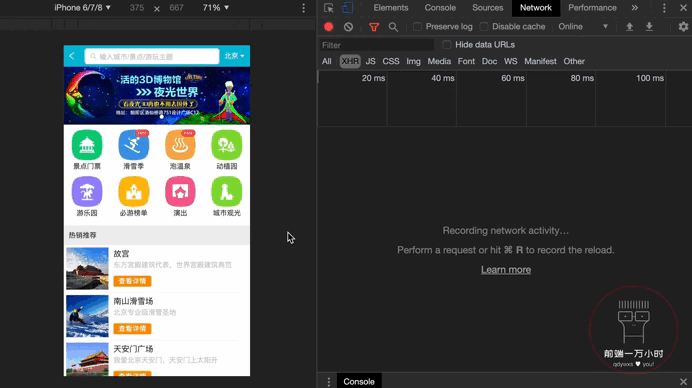Viewport: 692px width, 388px height.
Task: Toggle the CSS request type filter
Action: [x=391, y=61]
